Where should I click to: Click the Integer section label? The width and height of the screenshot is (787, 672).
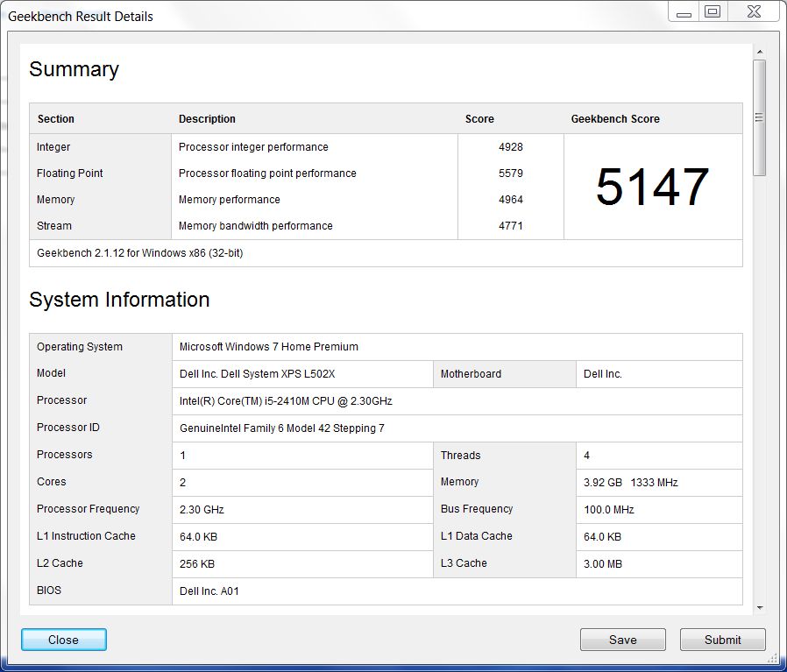(53, 147)
